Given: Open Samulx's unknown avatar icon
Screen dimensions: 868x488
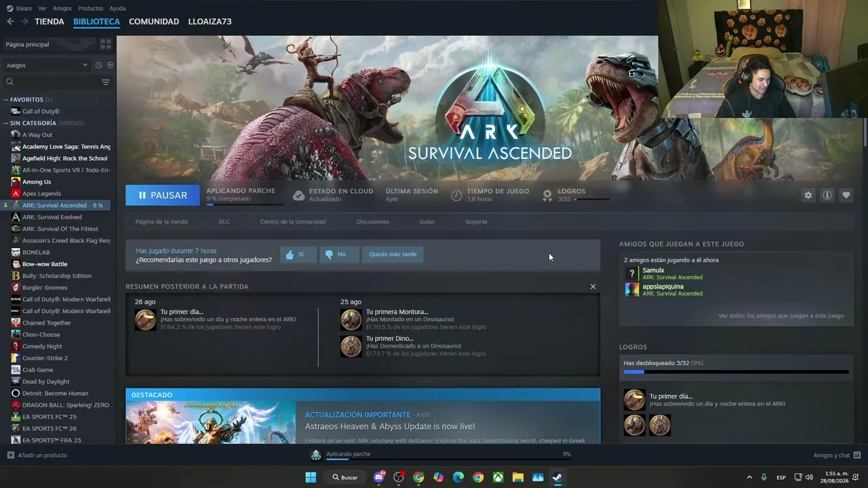Looking at the screenshot, I should (632, 273).
